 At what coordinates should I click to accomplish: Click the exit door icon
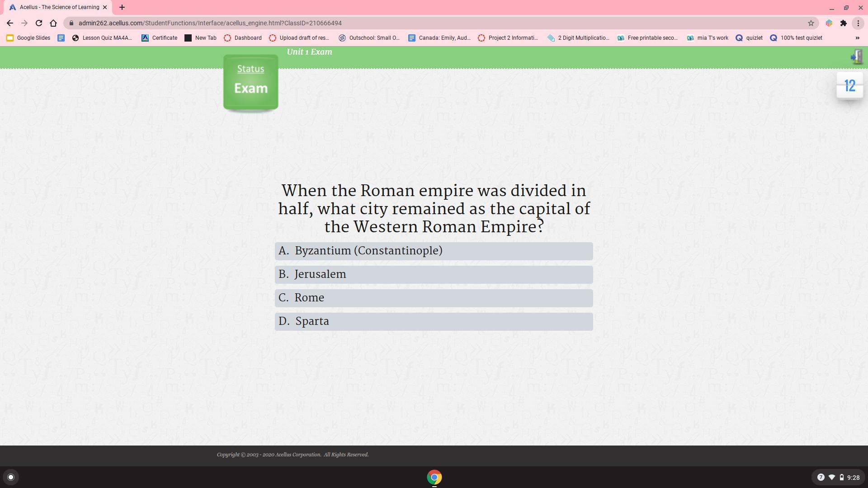[856, 57]
